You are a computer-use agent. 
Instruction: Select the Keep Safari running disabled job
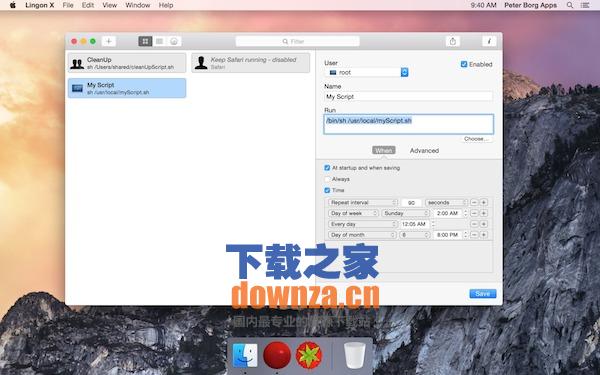click(x=251, y=63)
